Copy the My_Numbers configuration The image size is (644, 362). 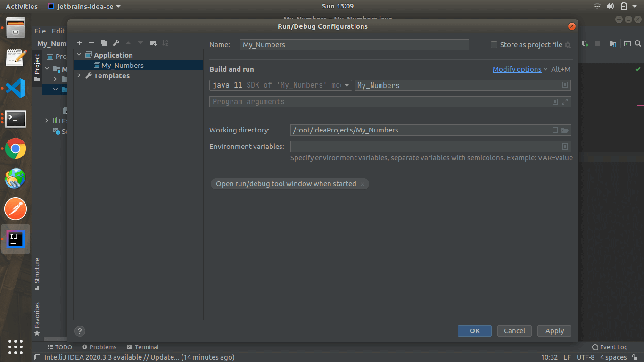pyautogui.click(x=104, y=43)
